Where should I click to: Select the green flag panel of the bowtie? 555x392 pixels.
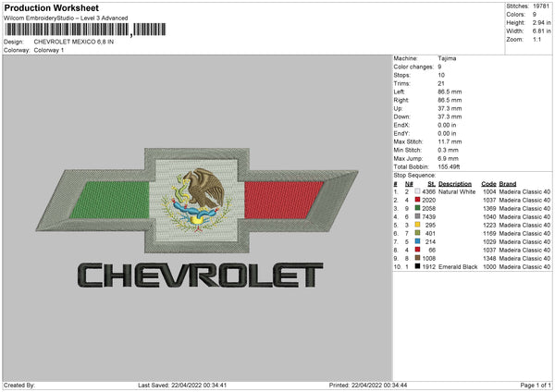click(x=109, y=200)
